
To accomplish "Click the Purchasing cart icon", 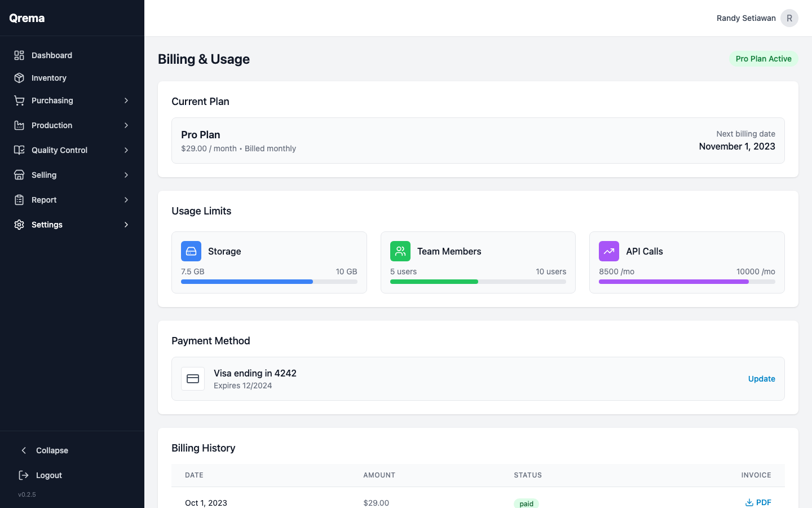I will click(x=18, y=100).
